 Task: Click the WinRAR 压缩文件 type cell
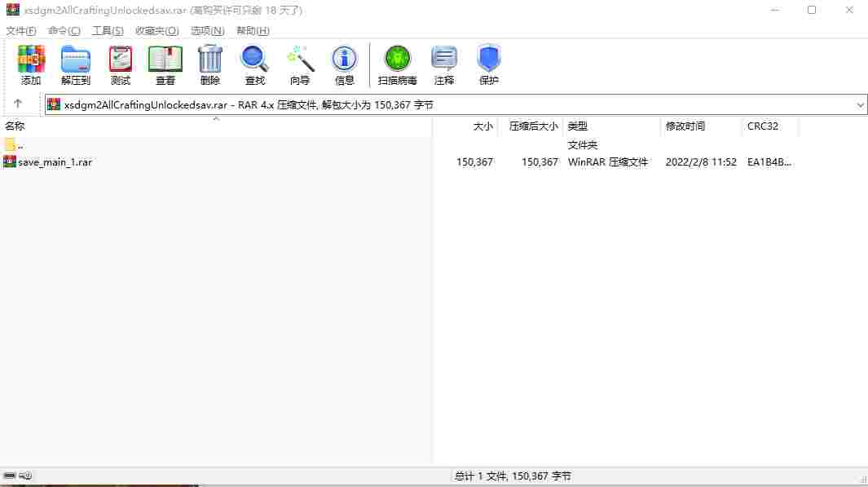(x=608, y=162)
